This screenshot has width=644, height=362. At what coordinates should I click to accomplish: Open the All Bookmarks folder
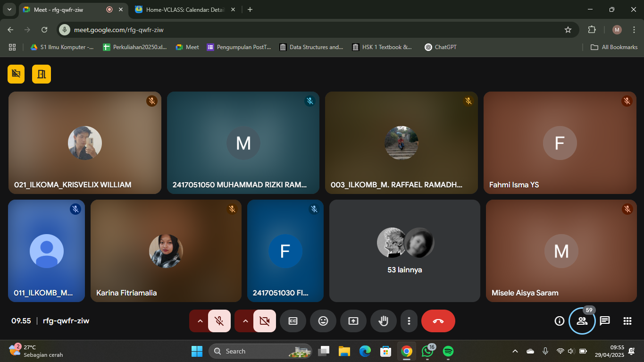pyautogui.click(x=614, y=47)
